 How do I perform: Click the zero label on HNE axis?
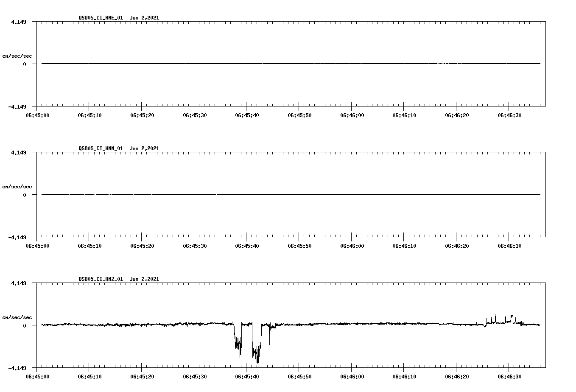(x=25, y=64)
